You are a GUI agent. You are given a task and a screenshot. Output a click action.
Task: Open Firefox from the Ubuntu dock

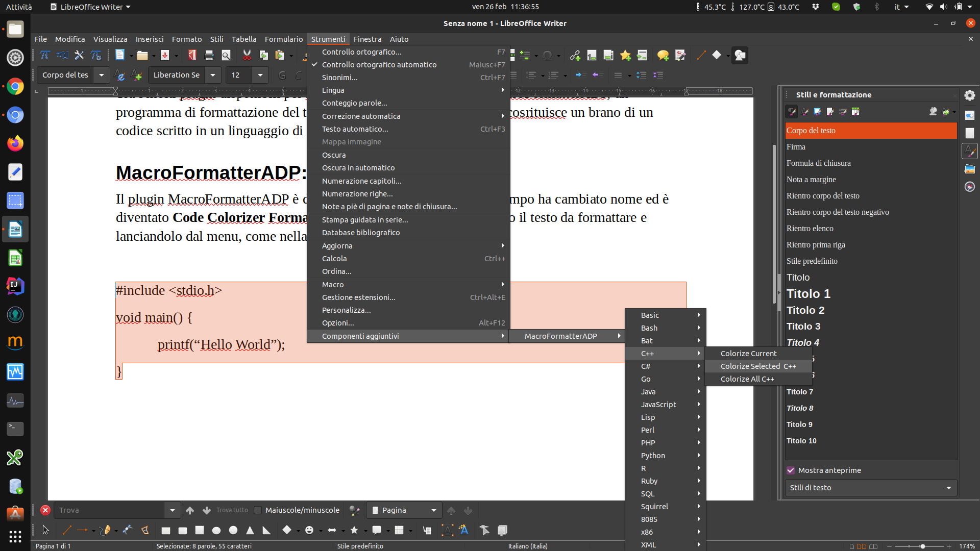[15, 144]
